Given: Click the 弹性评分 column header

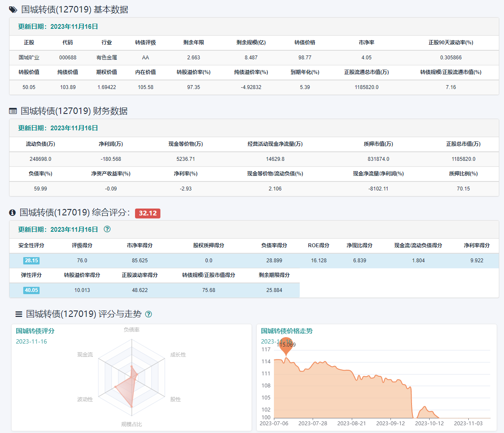Looking at the screenshot, I should coord(31,275).
